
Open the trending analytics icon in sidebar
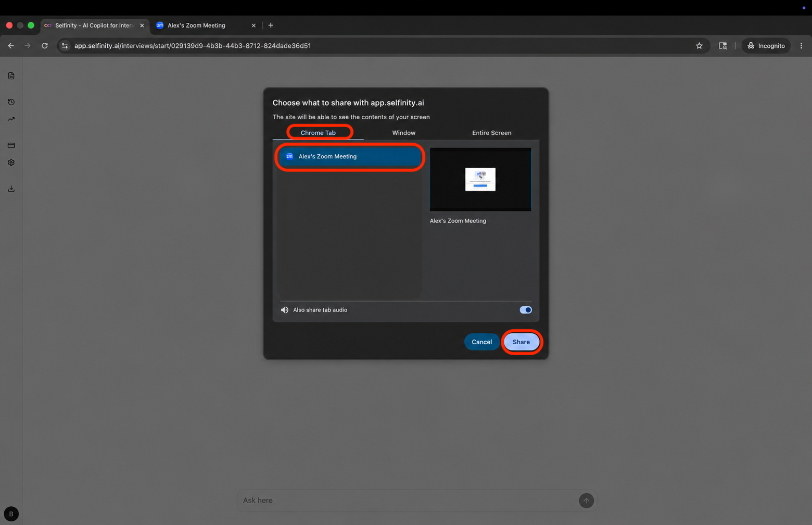point(11,119)
